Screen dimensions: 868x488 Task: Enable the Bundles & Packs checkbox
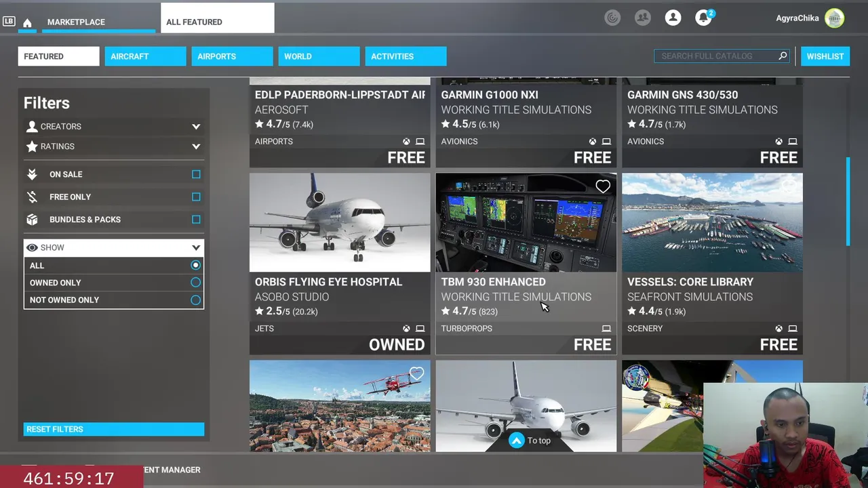pos(196,220)
